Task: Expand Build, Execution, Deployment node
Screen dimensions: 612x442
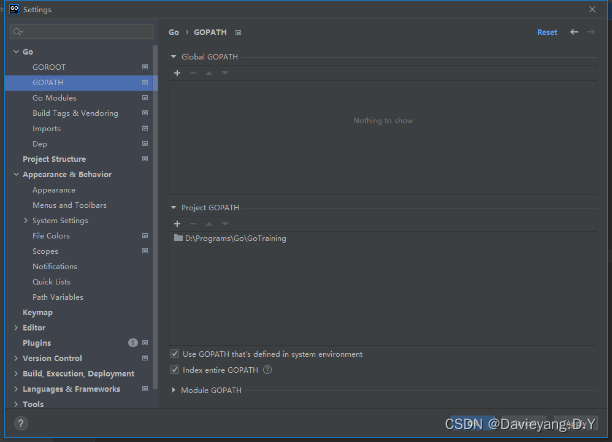Action: [x=16, y=374]
